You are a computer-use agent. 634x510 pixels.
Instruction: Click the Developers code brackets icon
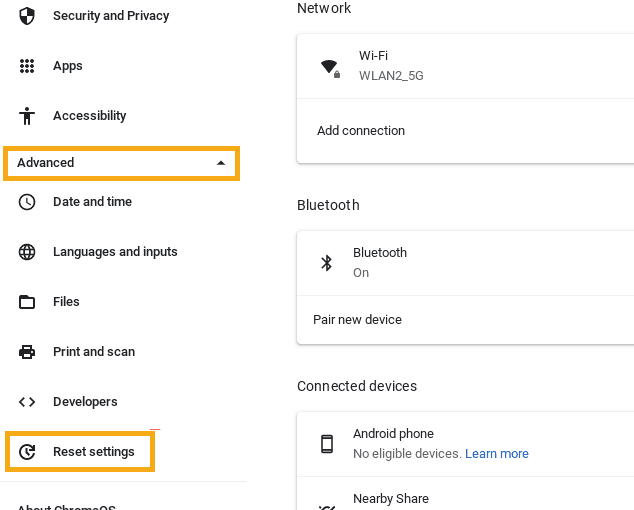tap(27, 402)
